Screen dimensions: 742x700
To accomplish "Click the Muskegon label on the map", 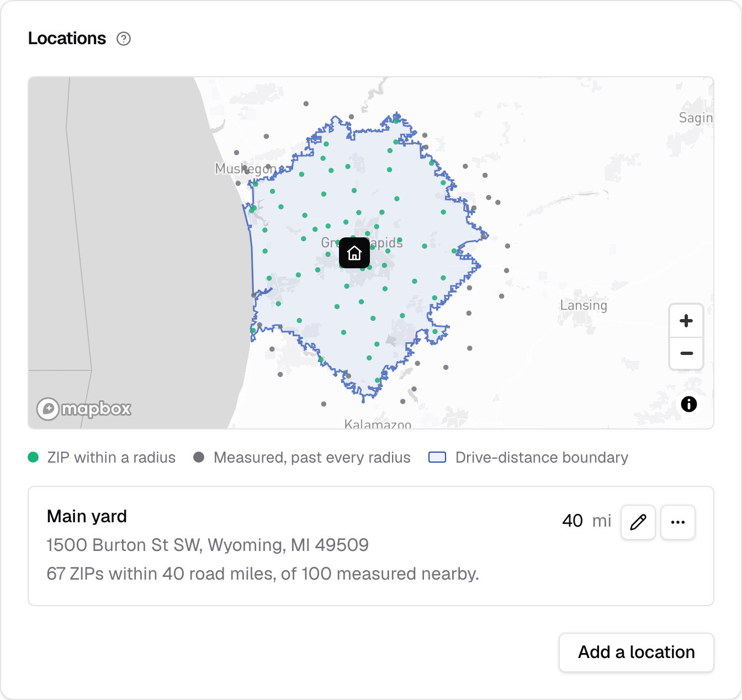I will pyautogui.click(x=246, y=168).
